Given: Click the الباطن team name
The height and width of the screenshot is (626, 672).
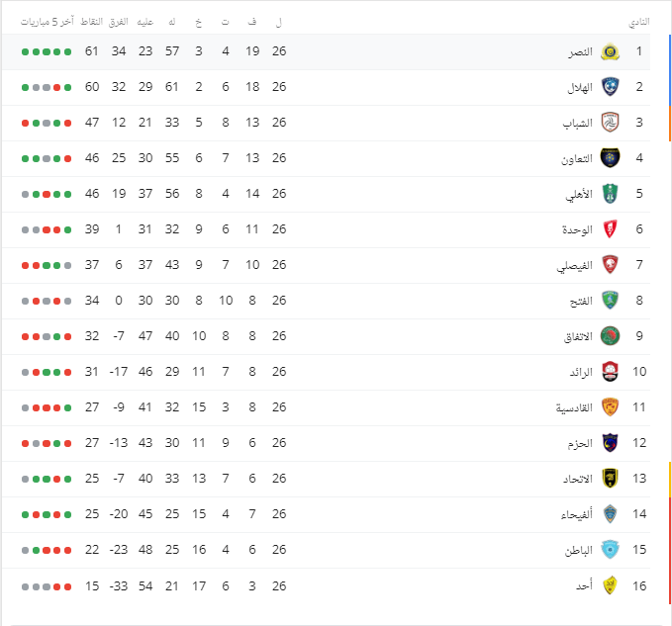Looking at the screenshot, I should point(579,550).
